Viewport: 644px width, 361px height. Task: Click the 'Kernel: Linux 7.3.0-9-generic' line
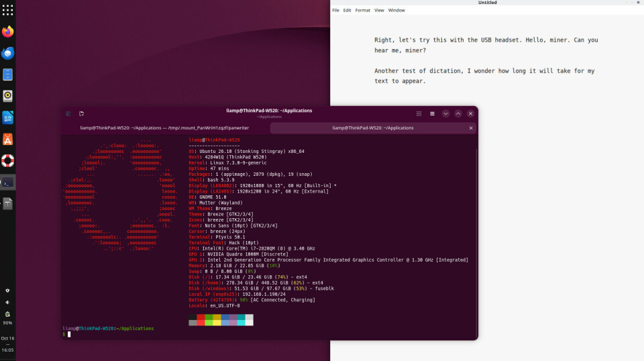pos(227,163)
